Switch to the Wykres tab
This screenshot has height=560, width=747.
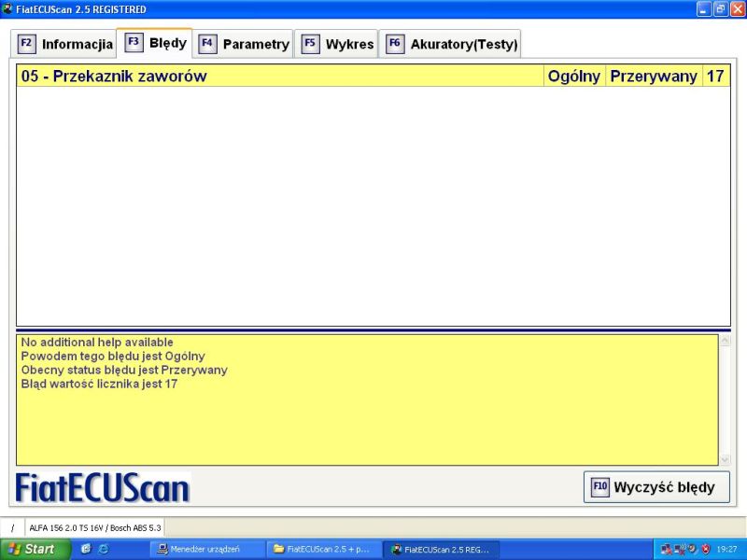tap(336, 44)
